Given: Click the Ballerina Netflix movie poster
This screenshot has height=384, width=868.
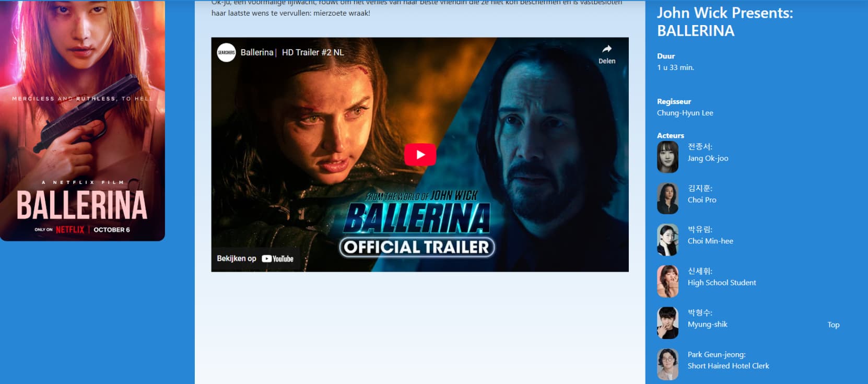Looking at the screenshot, I should (x=83, y=120).
